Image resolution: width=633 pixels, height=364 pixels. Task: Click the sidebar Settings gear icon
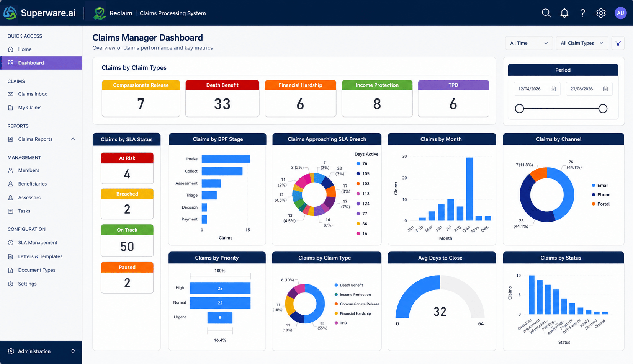click(x=11, y=284)
